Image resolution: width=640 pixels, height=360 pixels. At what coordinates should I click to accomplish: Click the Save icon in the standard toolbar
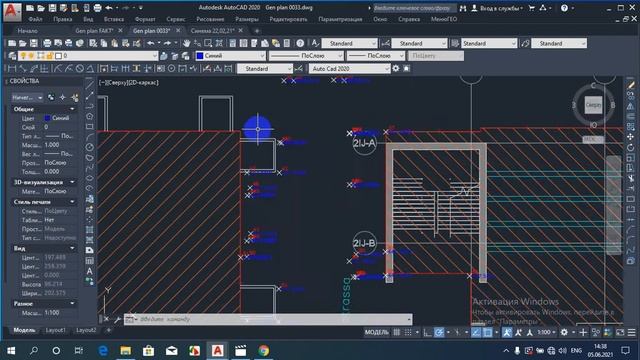pyautogui.click(x=33, y=43)
